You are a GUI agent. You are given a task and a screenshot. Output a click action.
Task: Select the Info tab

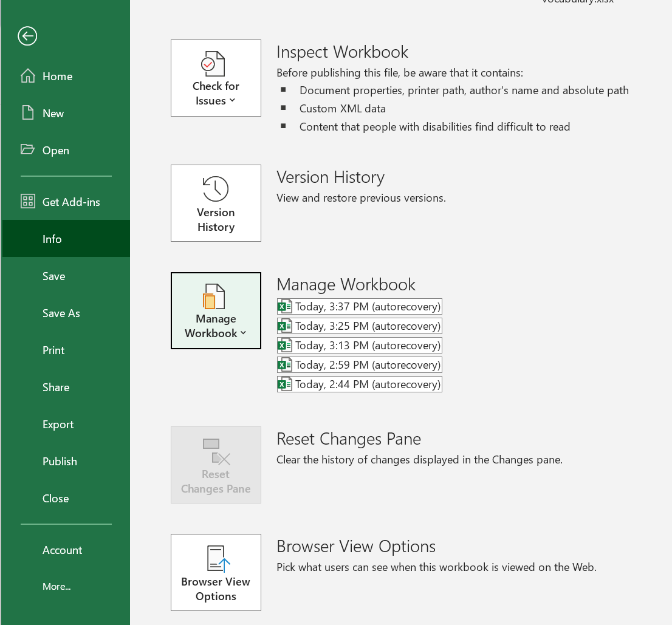pyautogui.click(x=66, y=239)
